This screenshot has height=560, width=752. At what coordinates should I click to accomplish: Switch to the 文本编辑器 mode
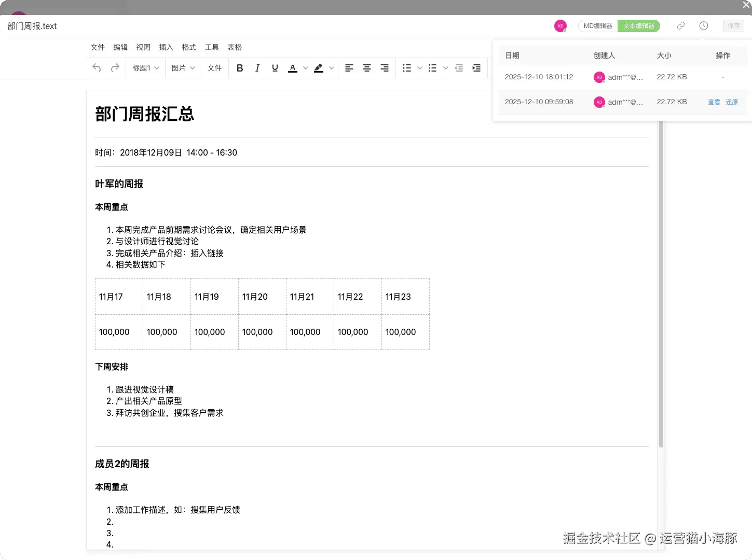(x=639, y=26)
